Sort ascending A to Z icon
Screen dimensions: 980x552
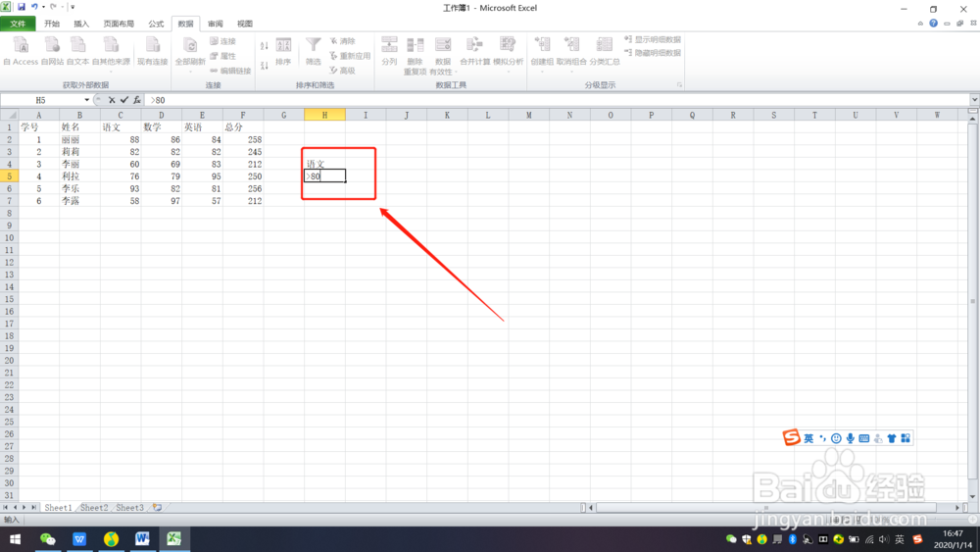265,46
